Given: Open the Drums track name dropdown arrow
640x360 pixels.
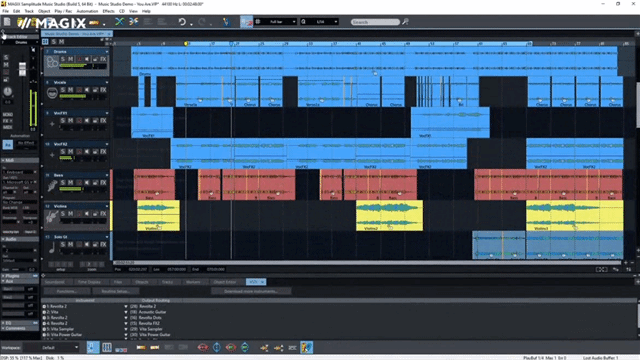Looking at the screenshot, I should coord(107,52).
